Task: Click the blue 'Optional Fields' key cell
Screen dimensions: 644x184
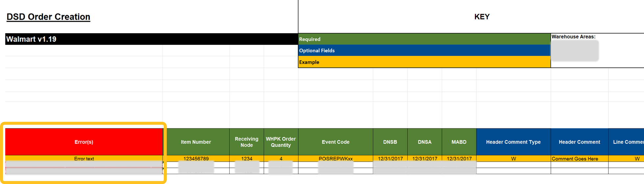Action: [x=424, y=50]
